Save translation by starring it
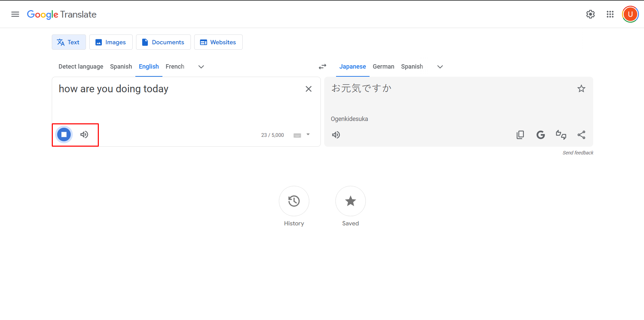 [x=581, y=89]
